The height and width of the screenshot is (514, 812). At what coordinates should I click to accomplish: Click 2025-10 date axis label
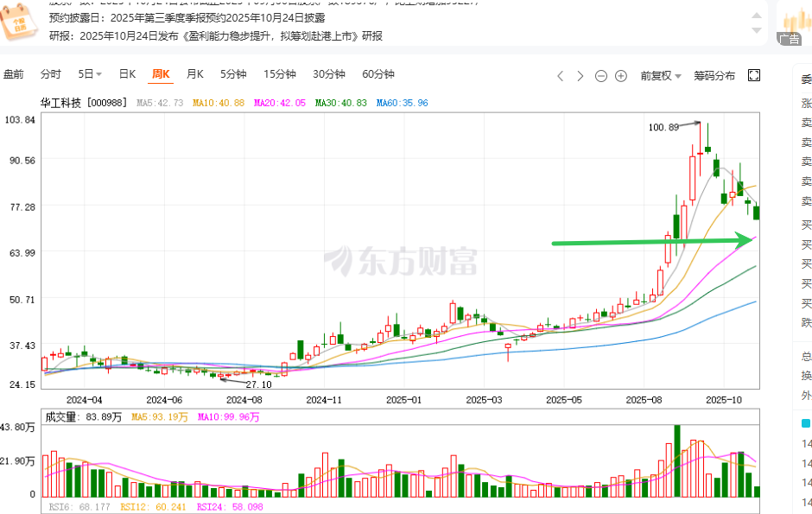point(724,400)
